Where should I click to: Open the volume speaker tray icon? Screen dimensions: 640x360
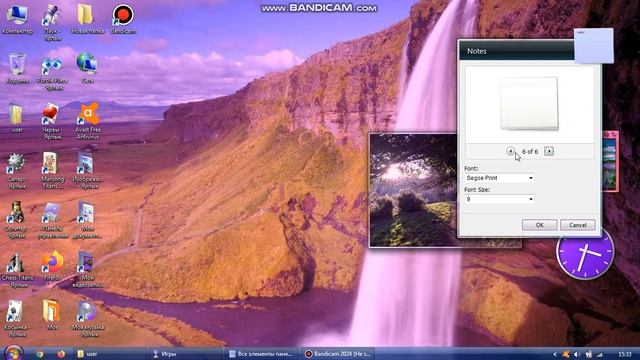[577, 354]
